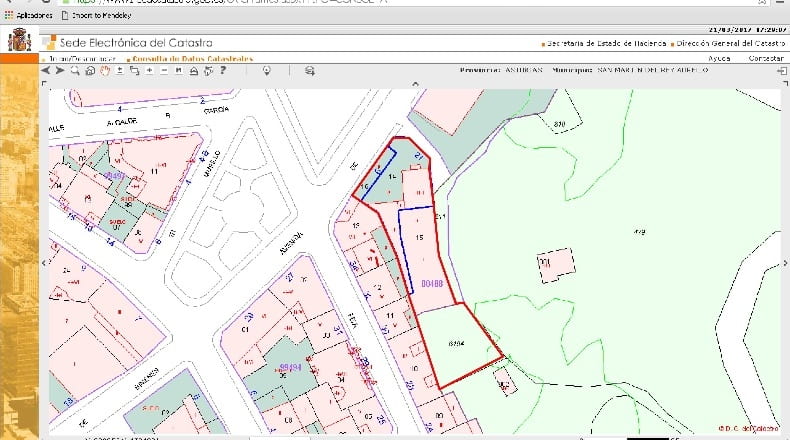The width and height of the screenshot is (790, 440).
Task: Click the Contactar link
Action: [766, 58]
